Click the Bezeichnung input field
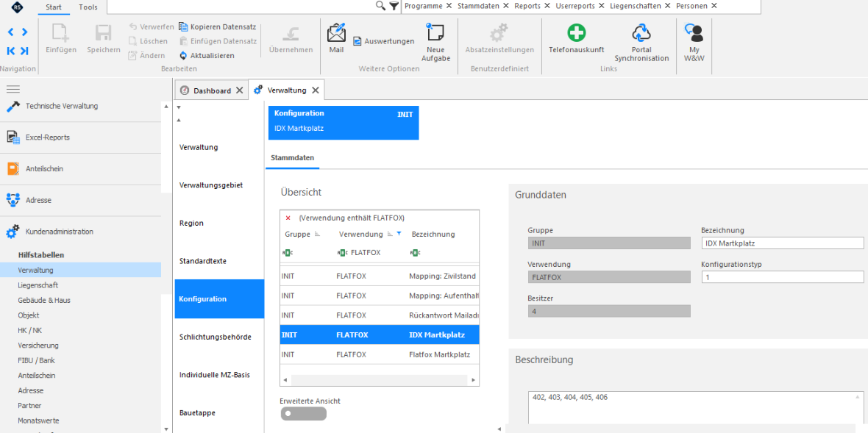The image size is (868, 433). [782, 243]
